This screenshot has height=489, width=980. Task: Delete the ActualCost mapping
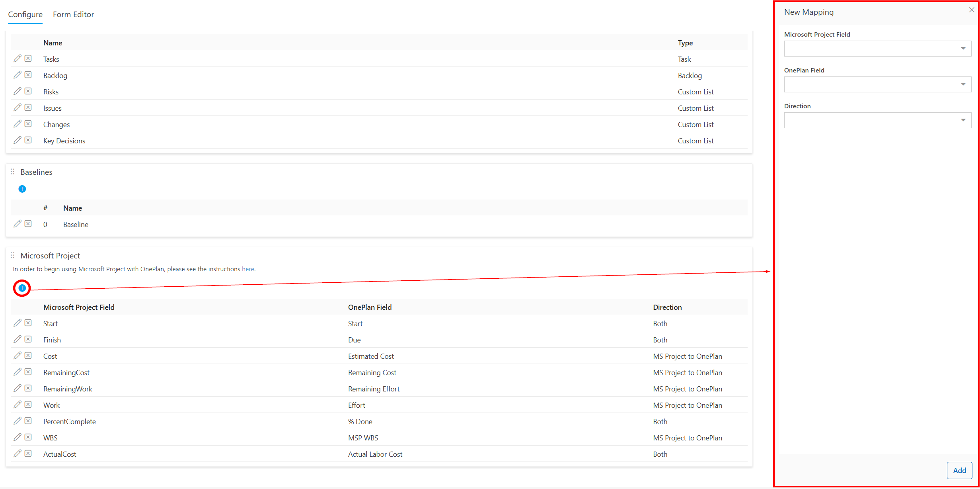point(28,454)
